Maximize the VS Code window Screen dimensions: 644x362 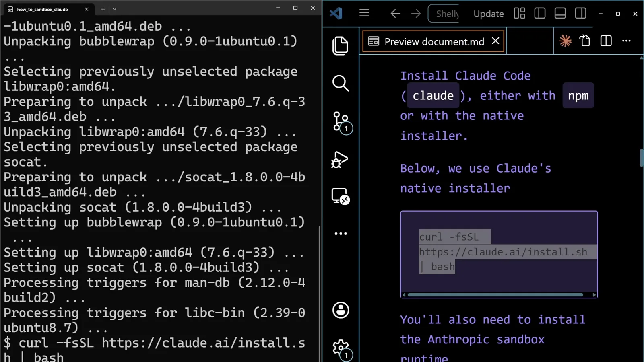pos(618,14)
